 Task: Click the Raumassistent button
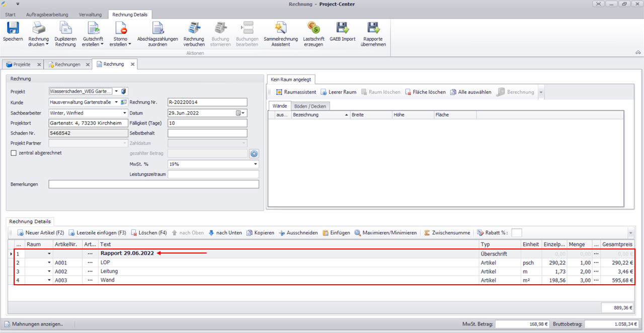(296, 92)
